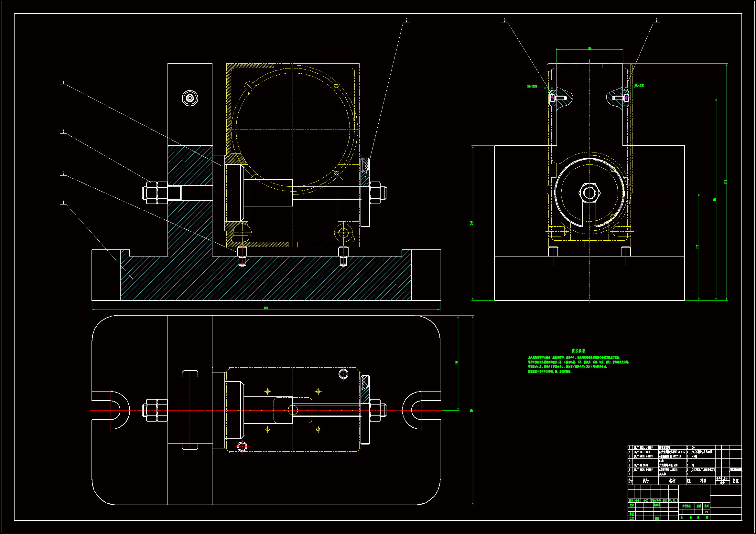Viewport: 756px width, 534px height.
Task: Click the 材料 column header
Action: click(x=703, y=481)
